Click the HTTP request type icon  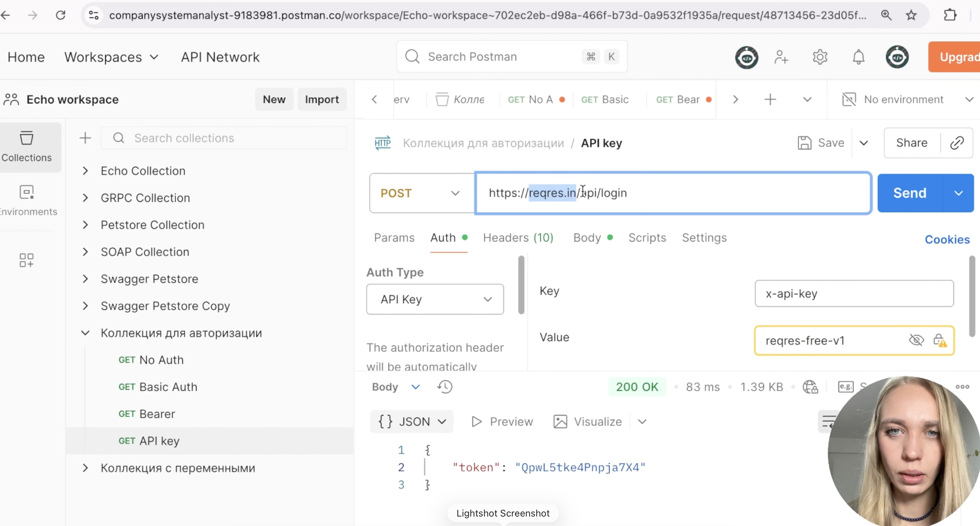tap(382, 143)
